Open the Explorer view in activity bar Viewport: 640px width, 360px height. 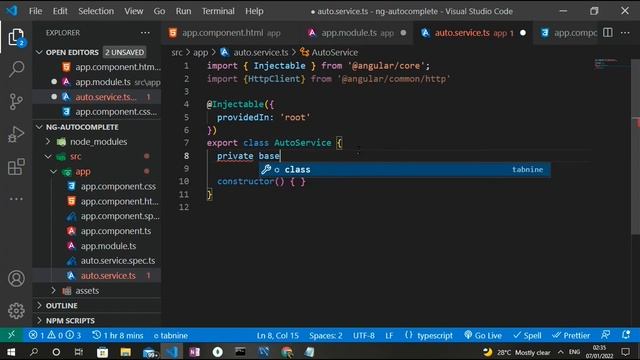[x=16, y=37]
